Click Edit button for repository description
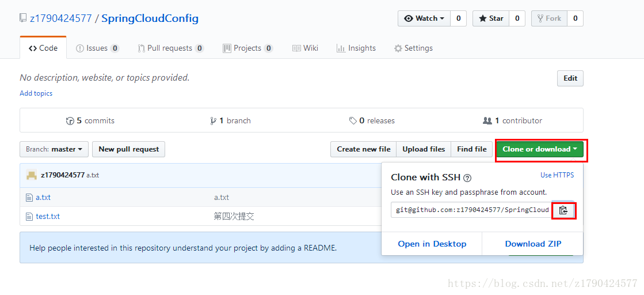This screenshot has width=644, height=295. pos(570,78)
